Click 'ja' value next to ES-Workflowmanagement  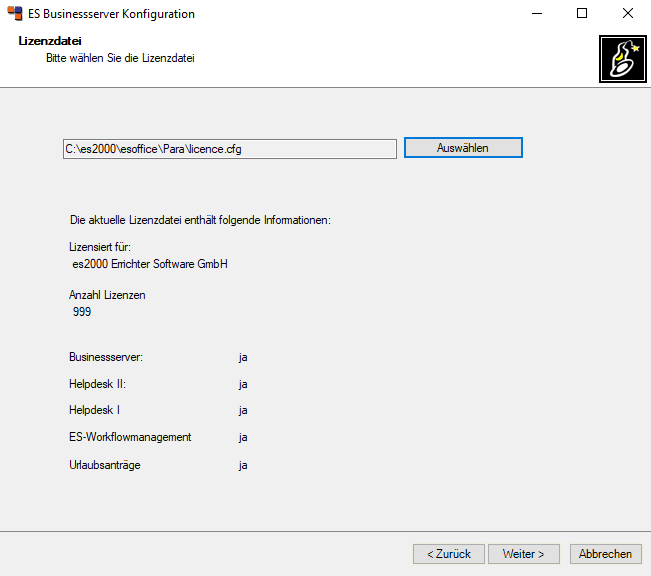(243, 438)
